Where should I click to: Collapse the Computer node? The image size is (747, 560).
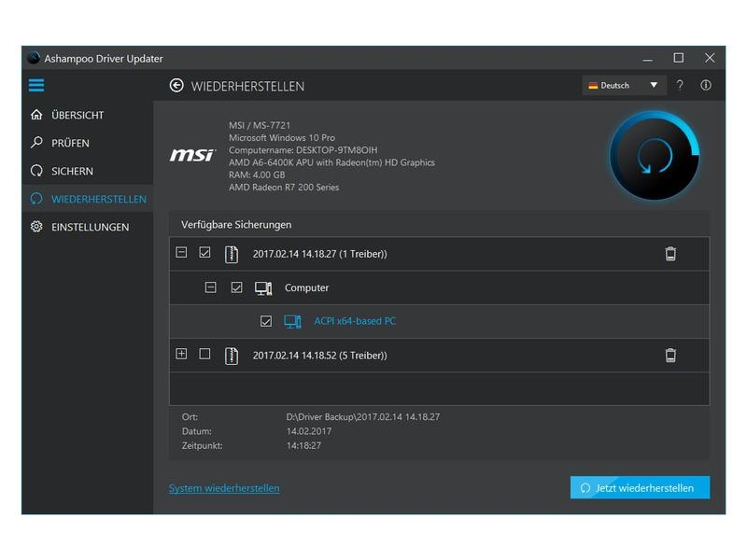coord(211,287)
